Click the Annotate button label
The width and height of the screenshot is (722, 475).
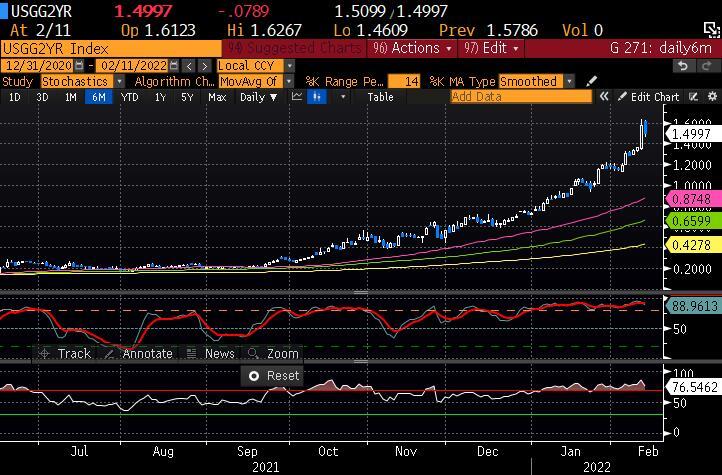pyautogui.click(x=147, y=353)
